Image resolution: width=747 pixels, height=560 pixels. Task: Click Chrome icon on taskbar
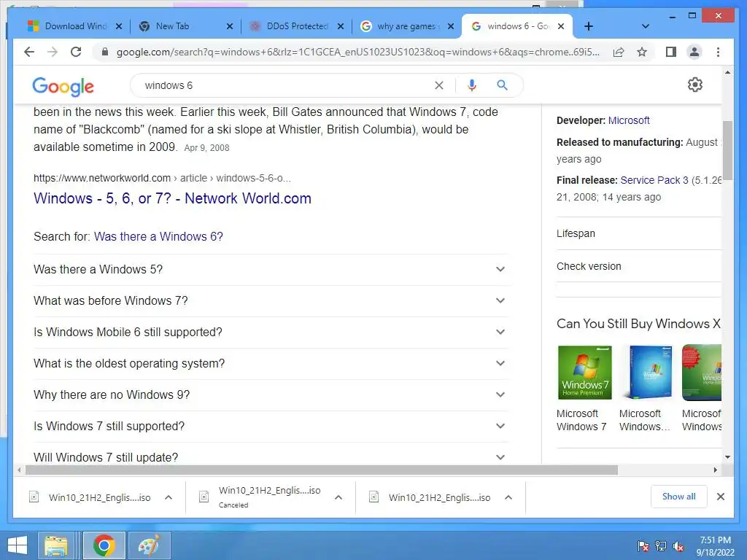(x=104, y=545)
